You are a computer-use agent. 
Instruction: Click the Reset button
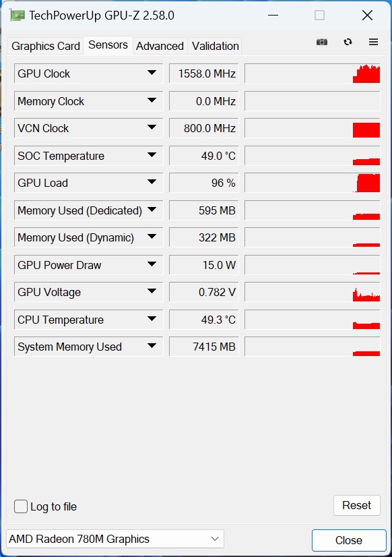(356, 505)
